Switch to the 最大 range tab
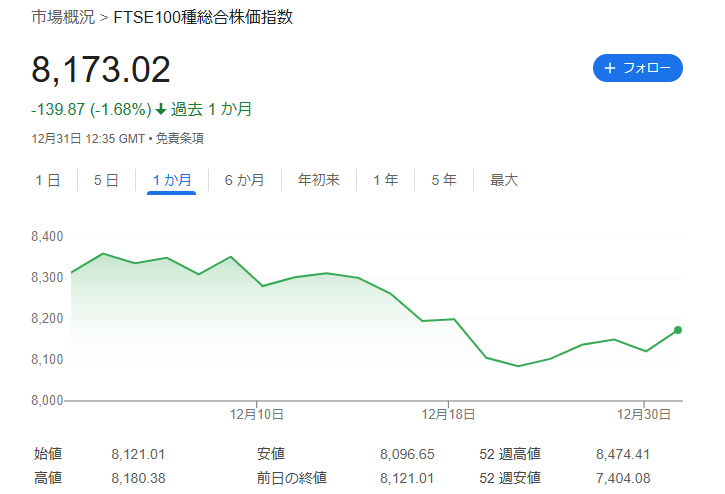Viewport: 725px width, 494px height. click(x=504, y=180)
